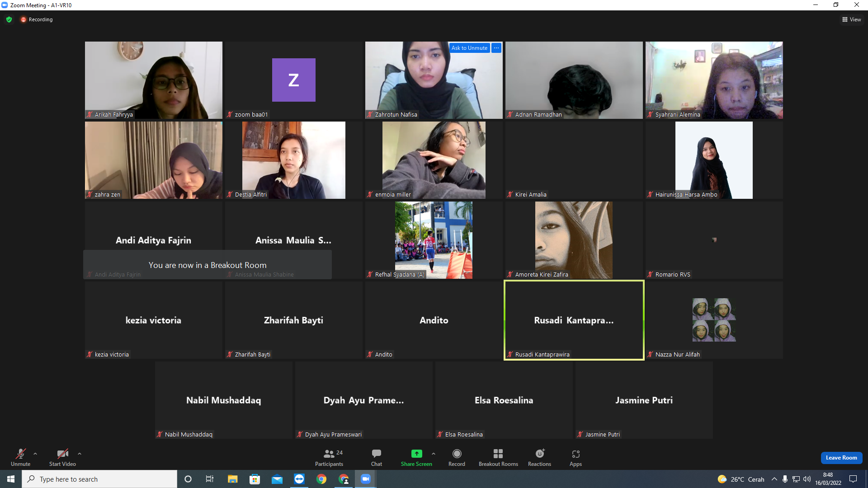Screen dimensions: 868x488
Task: Click the Adnan Ramadhan name label
Action: pos(538,115)
